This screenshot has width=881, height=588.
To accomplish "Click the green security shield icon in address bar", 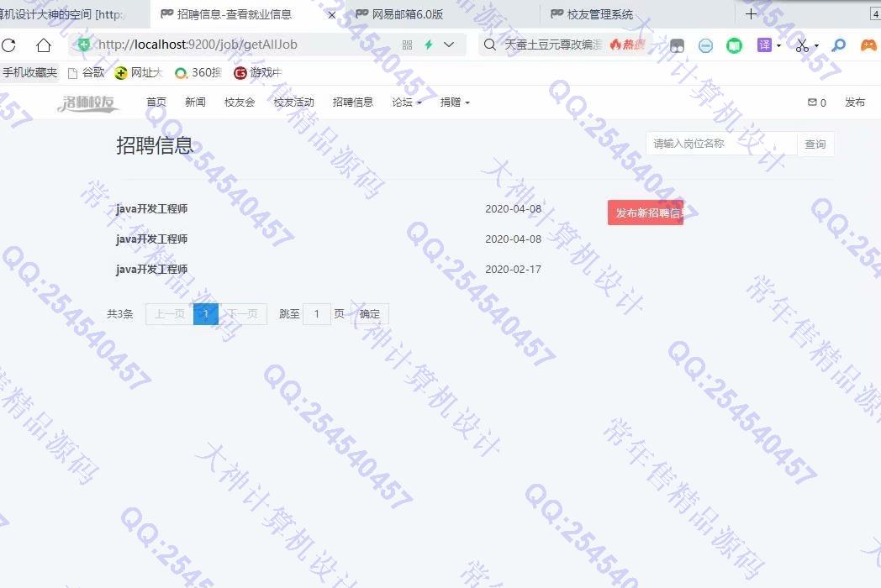I will tap(84, 45).
